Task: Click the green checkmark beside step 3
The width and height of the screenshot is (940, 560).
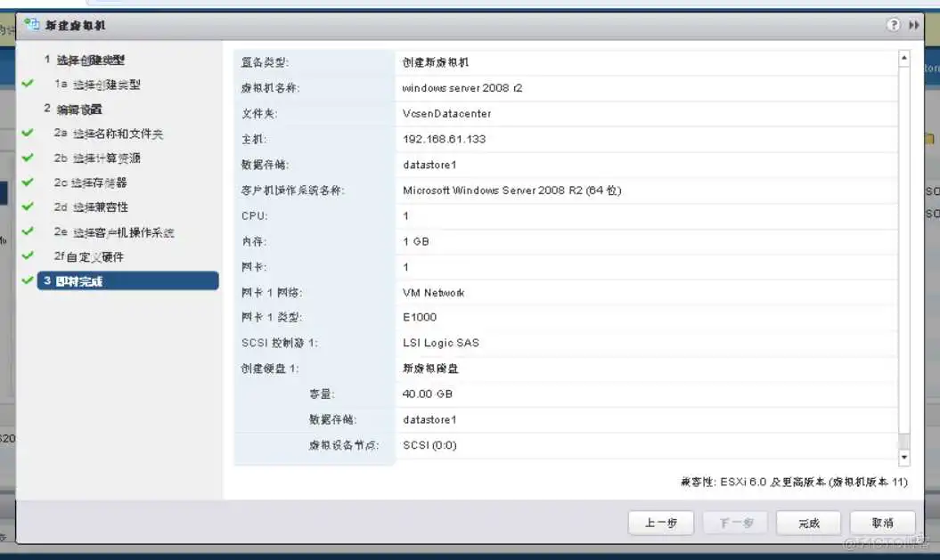Action: [28, 280]
